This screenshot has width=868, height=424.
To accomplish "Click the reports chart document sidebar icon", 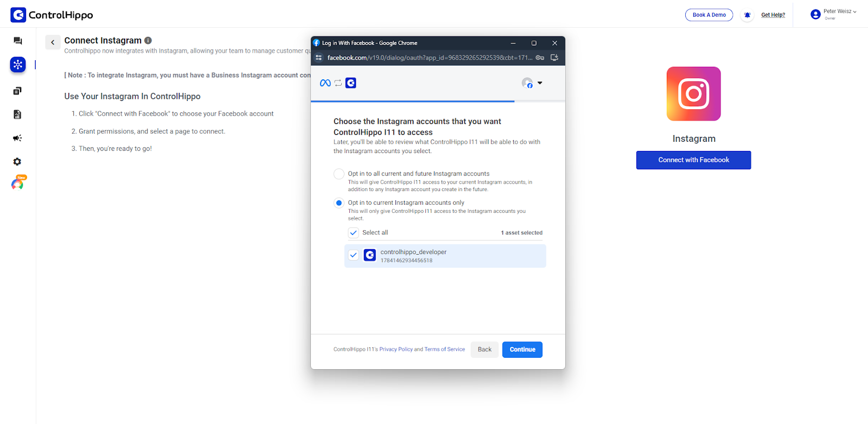I will pyautogui.click(x=17, y=115).
